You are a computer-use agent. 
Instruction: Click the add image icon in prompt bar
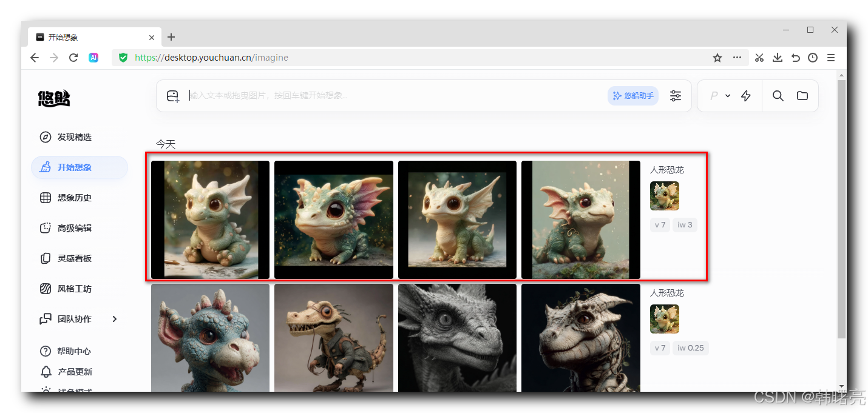click(173, 96)
